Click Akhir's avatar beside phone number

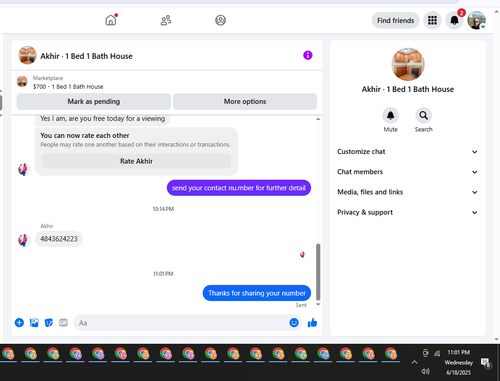pos(24,240)
